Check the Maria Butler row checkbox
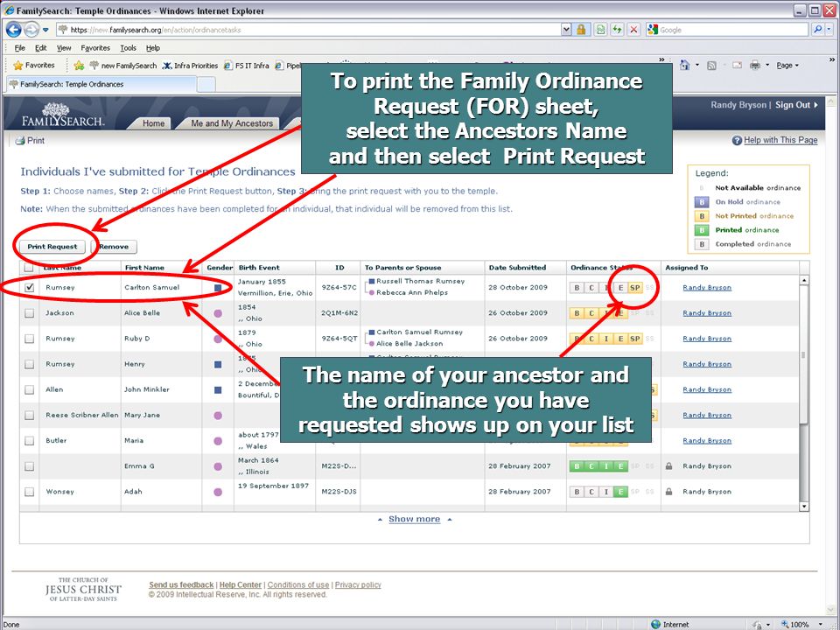Screen dimensions: 840x630 tap(30, 441)
